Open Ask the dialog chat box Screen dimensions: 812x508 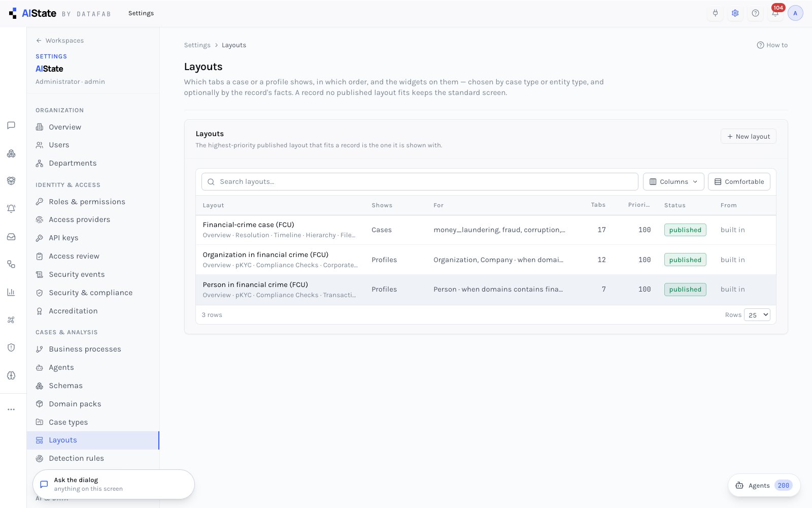[114, 484]
